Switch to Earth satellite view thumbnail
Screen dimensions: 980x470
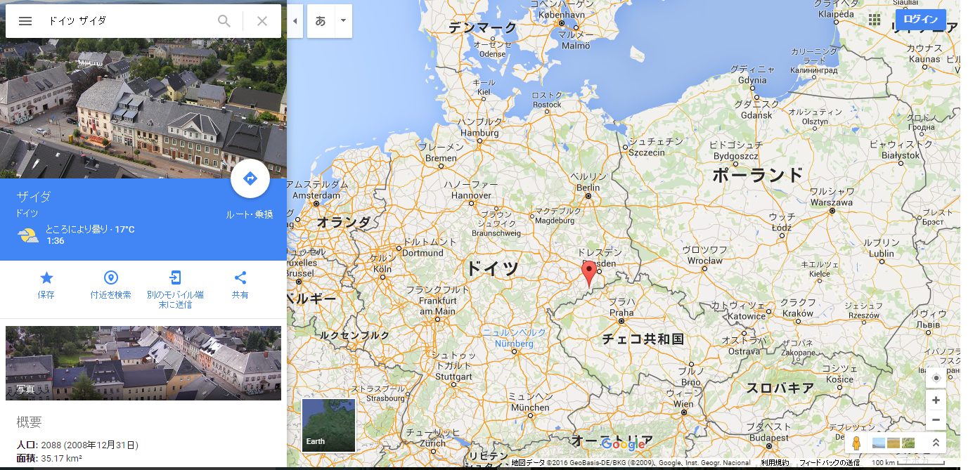pyautogui.click(x=329, y=425)
